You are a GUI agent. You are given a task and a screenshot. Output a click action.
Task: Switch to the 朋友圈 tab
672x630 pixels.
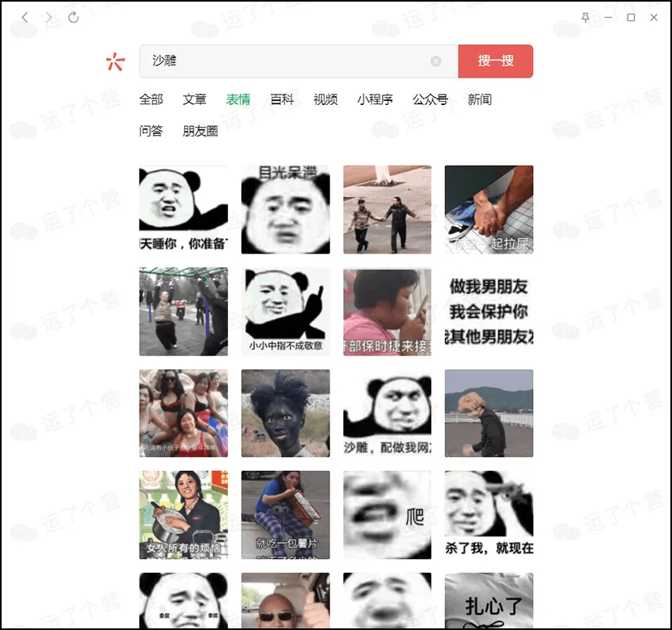tap(200, 131)
